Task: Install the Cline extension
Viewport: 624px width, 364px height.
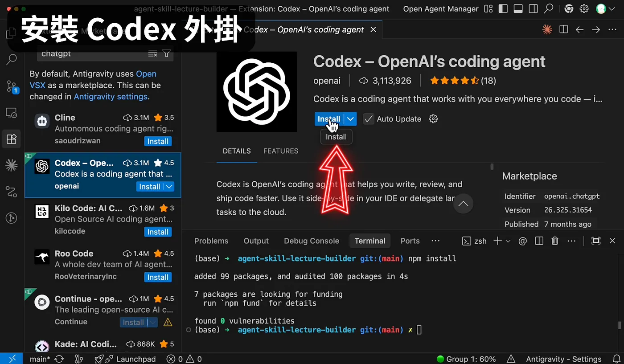Action: coord(158,141)
